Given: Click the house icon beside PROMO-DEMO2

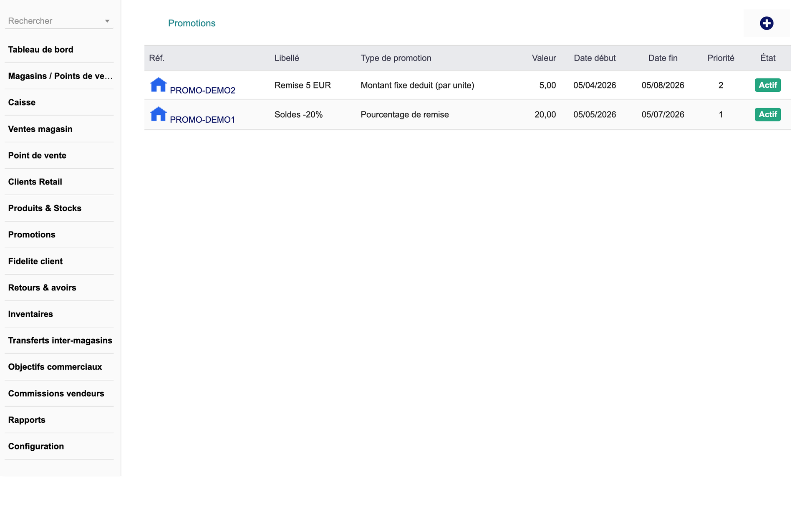Looking at the screenshot, I should click(x=158, y=85).
